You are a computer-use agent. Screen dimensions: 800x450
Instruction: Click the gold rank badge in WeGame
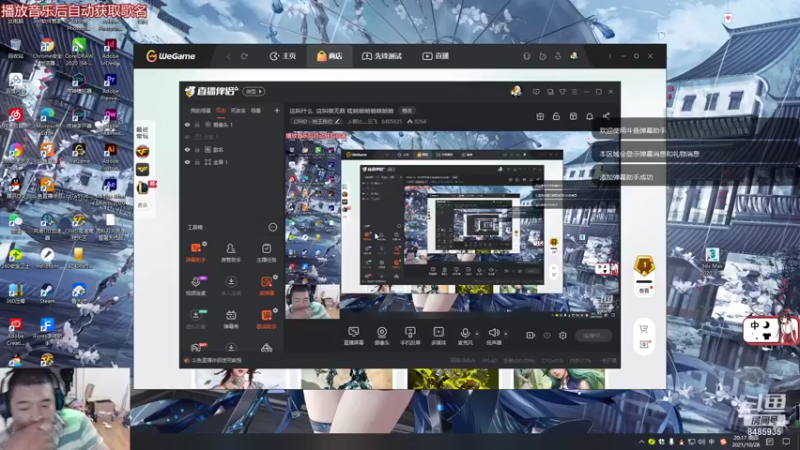(x=644, y=266)
